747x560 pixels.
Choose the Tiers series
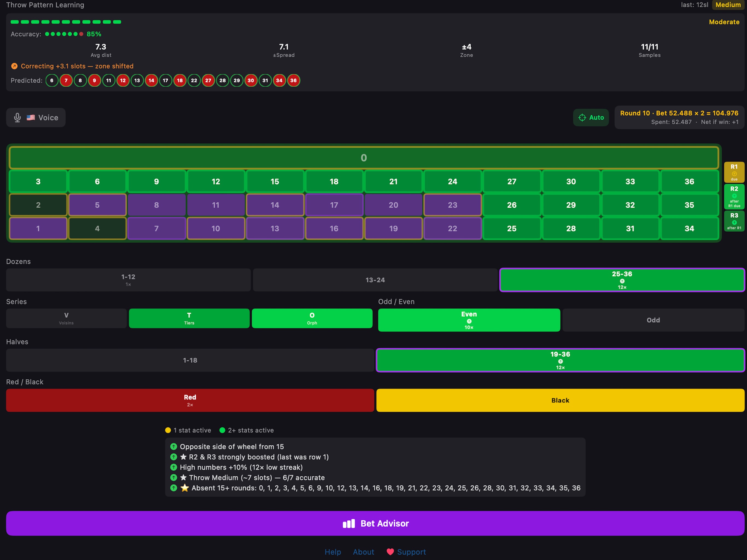189,318
